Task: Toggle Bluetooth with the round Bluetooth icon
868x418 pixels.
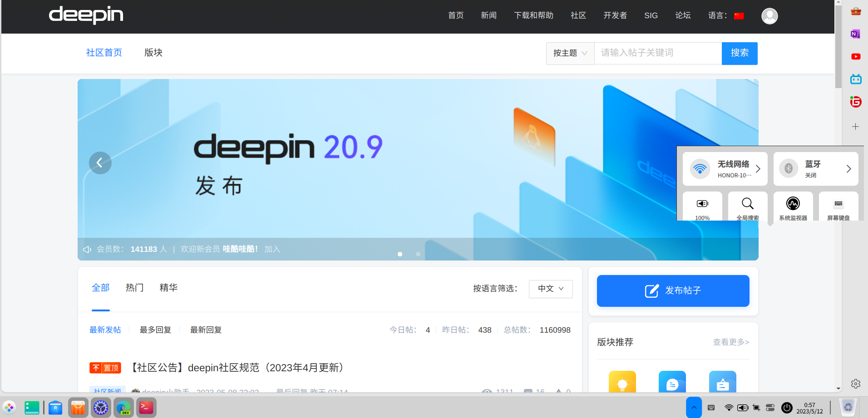Action: click(789, 169)
